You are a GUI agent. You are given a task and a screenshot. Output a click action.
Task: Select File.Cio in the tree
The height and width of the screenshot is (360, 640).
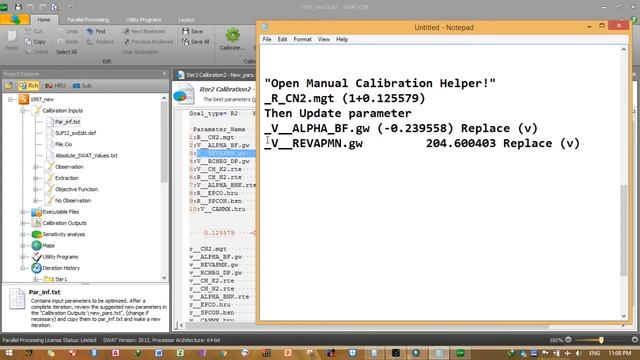click(x=63, y=144)
